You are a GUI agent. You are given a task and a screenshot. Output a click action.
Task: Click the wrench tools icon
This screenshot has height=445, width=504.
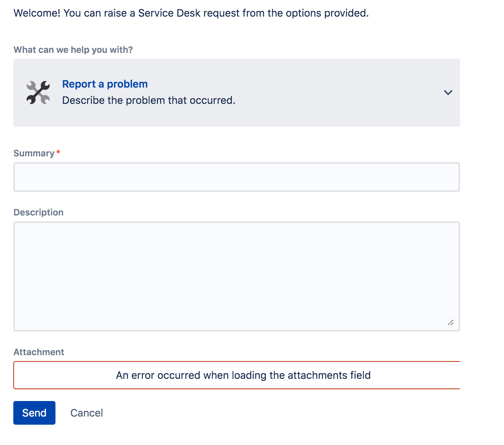[x=38, y=92]
